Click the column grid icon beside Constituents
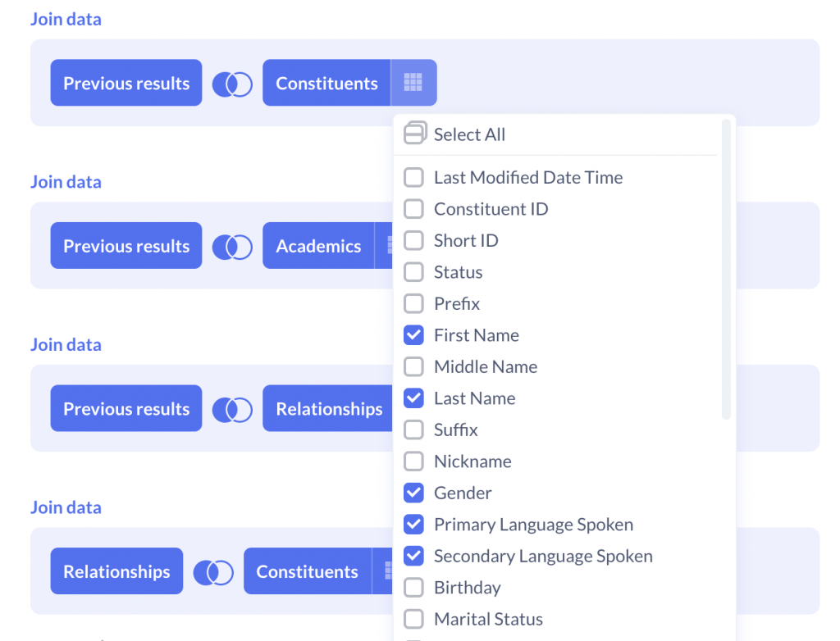Image resolution: width=840 pixels, height=641 pixels. tap(413, 83)
